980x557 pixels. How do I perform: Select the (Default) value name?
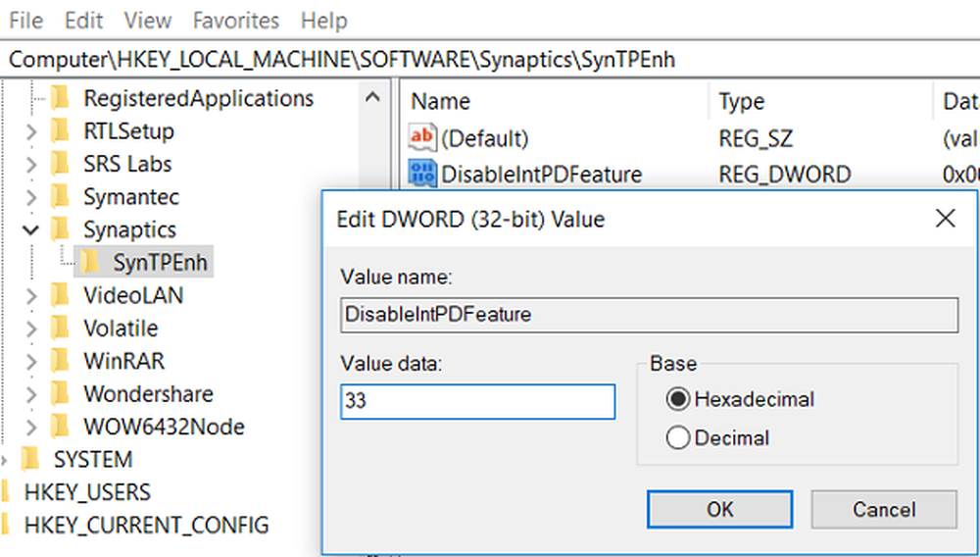[484, 138]
